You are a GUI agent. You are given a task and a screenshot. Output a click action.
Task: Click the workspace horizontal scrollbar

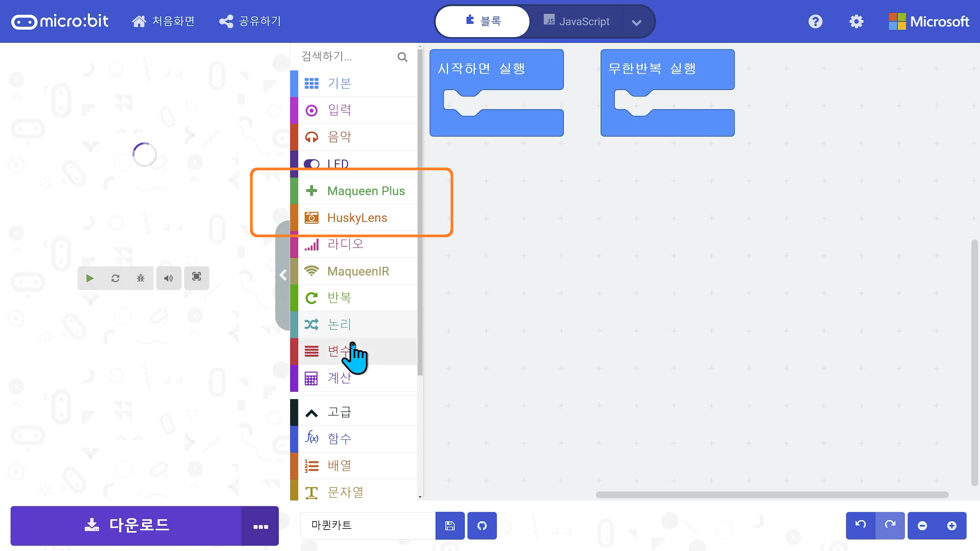pos(772,495)
